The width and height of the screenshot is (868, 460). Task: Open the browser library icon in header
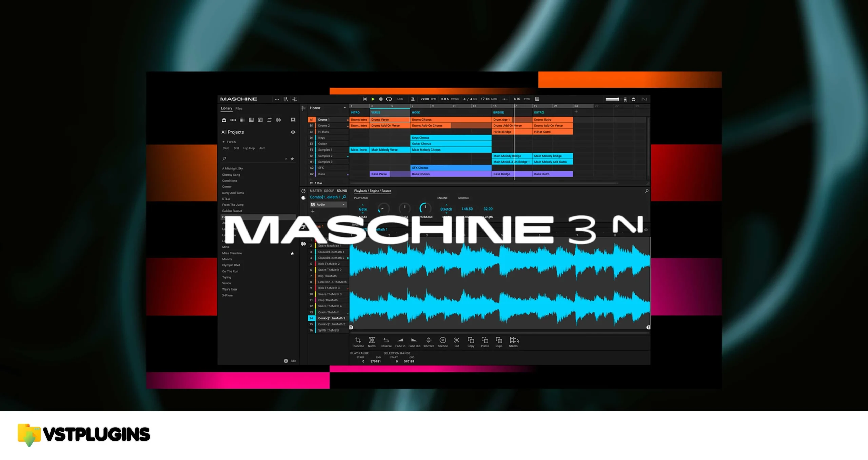tap(285, 99)
